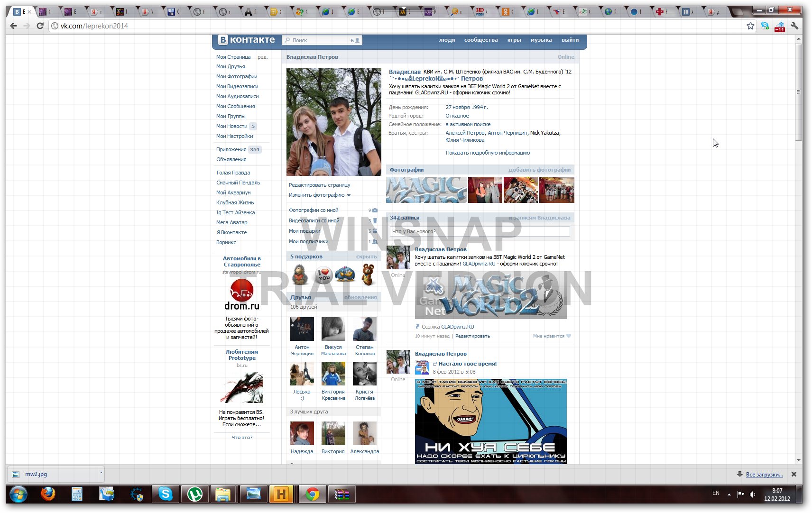Toggle the volume icon in system tray
812x513 pixels.
[x=752, y=495]
